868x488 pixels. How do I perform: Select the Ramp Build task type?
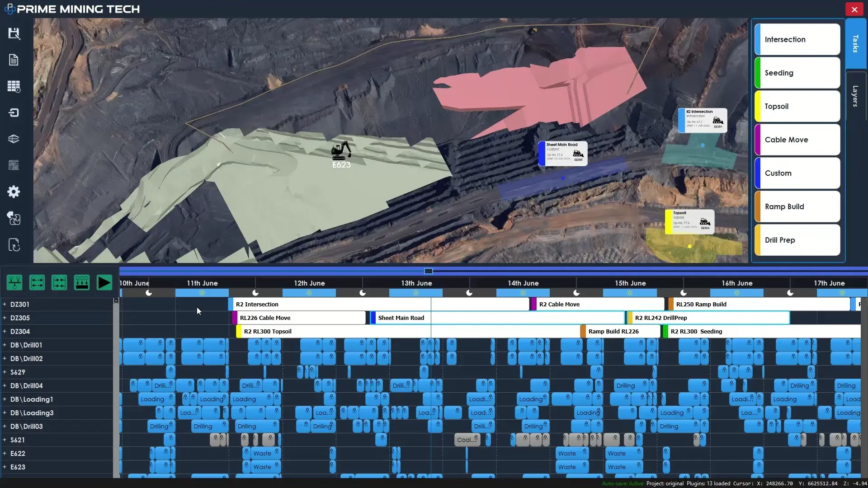797,206
